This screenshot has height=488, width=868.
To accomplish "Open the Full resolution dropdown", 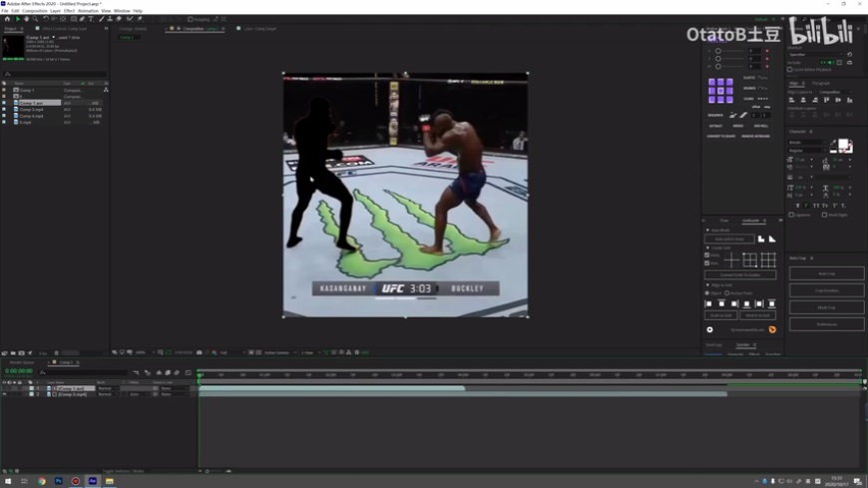I will [230, 352].
